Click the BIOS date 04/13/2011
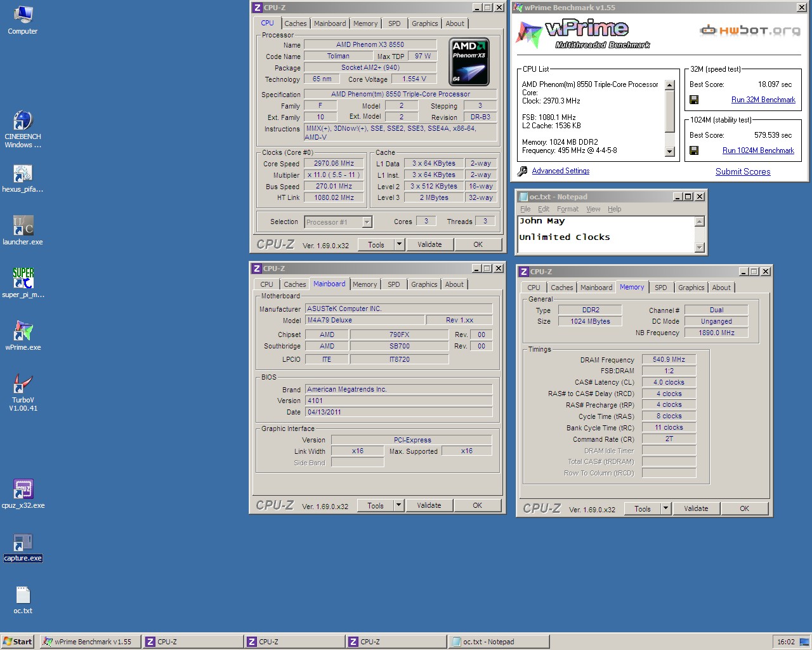 pos(398,412)
